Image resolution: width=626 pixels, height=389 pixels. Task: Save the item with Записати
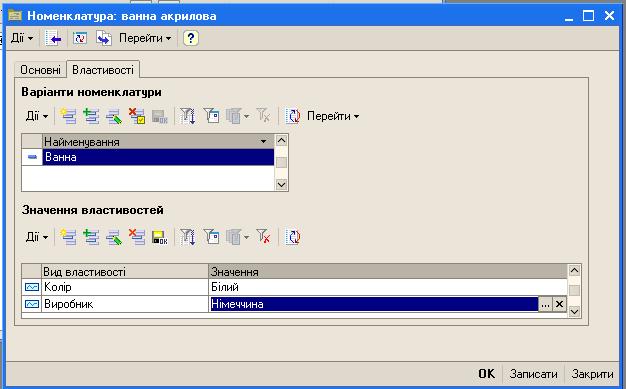(x=533, y=374)
